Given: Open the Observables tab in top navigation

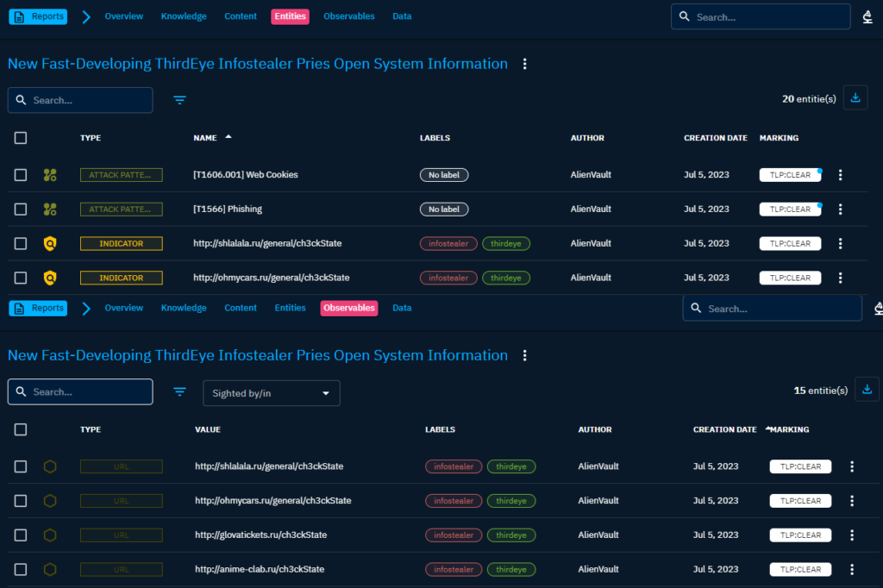Looking at the screenshot, I should pyautogui.click(x=349, y=16).
